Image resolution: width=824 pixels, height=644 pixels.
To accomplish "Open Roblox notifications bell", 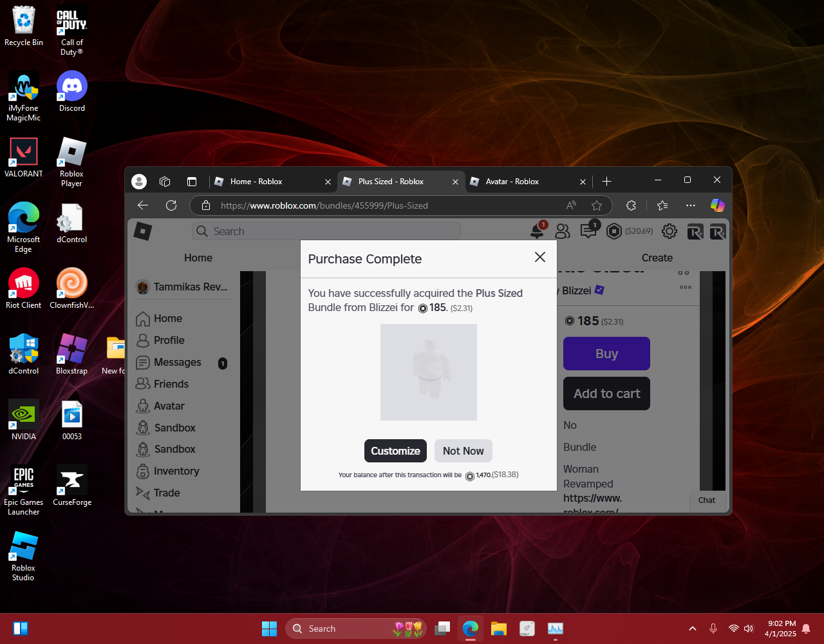I will pyautogui.click(x=537, y=231).
